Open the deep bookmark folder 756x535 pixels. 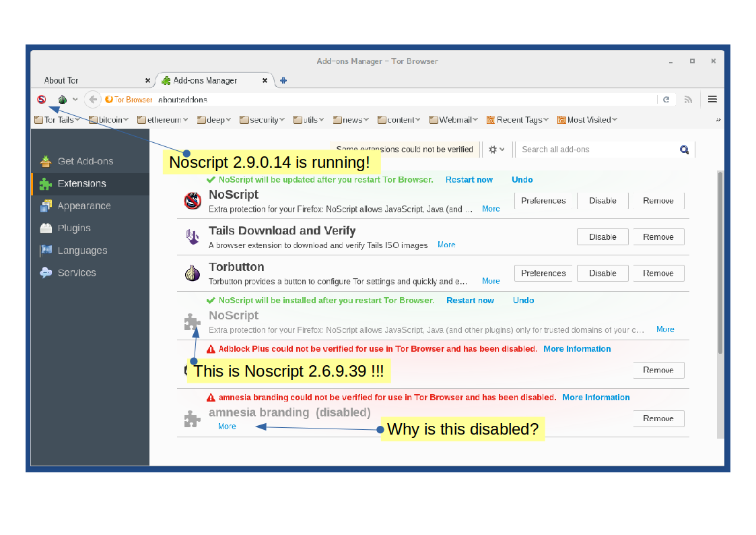214,120
